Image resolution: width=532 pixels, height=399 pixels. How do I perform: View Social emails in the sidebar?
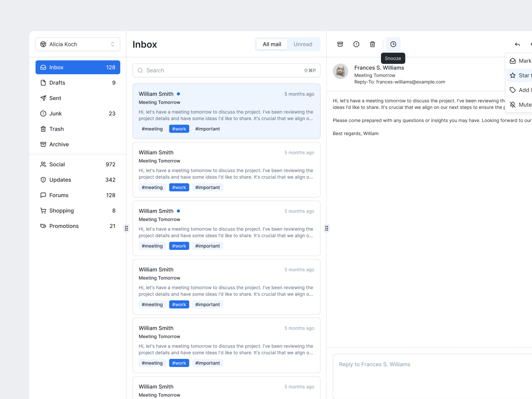click(x=57, y=164)
